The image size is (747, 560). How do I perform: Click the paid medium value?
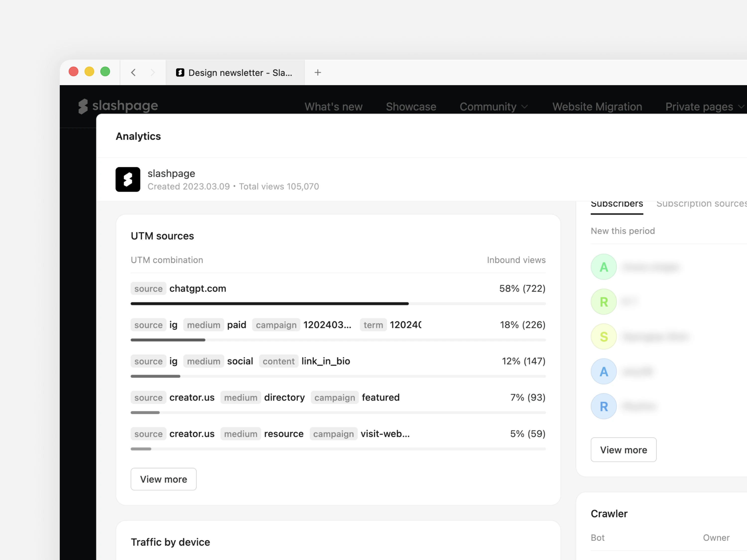pyautogui.click(x=236, y=325)
